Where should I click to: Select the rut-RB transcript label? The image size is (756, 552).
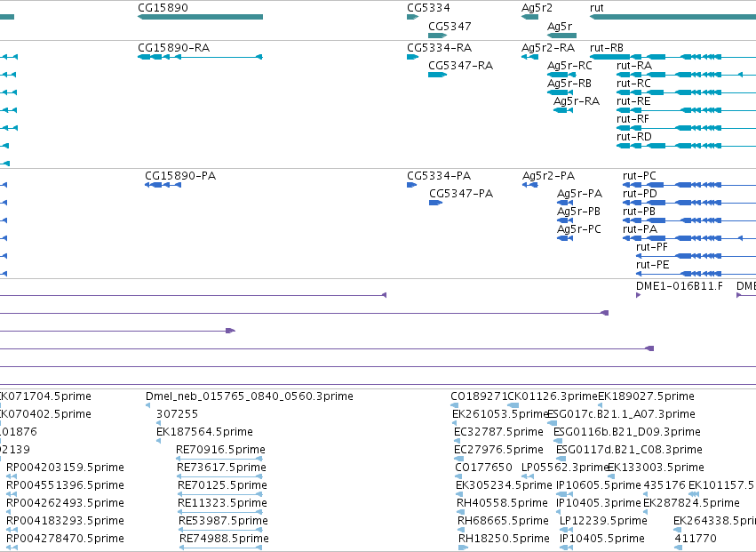607,48
